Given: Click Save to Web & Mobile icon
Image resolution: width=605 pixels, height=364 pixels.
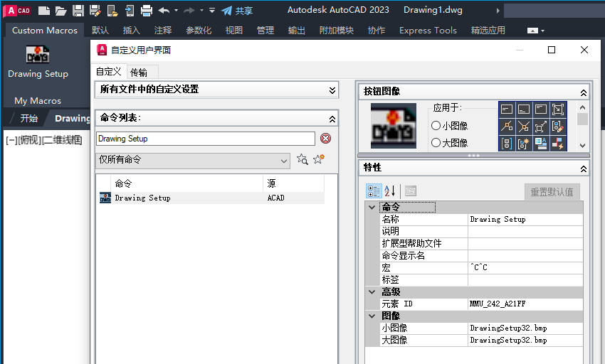Looking at the screenshot, I should pyautogui.click(x=130, y=11).
